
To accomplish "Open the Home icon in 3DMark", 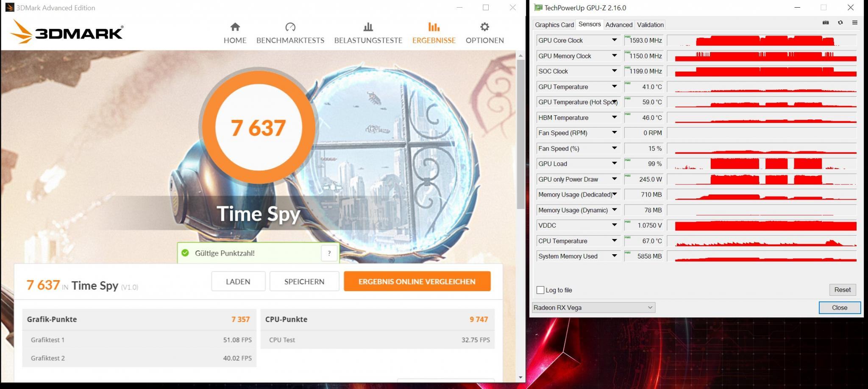I will 235,27.
